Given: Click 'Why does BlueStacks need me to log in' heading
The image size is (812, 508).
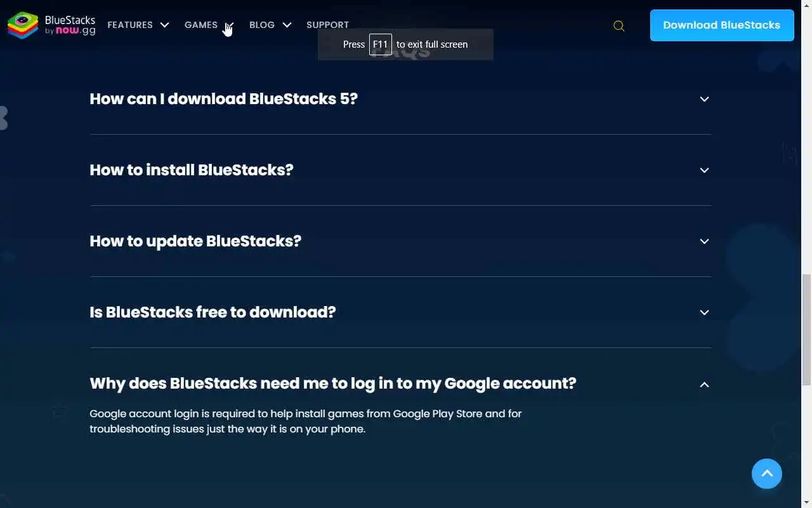Looking at the screenshot, I should pos(333,384).
